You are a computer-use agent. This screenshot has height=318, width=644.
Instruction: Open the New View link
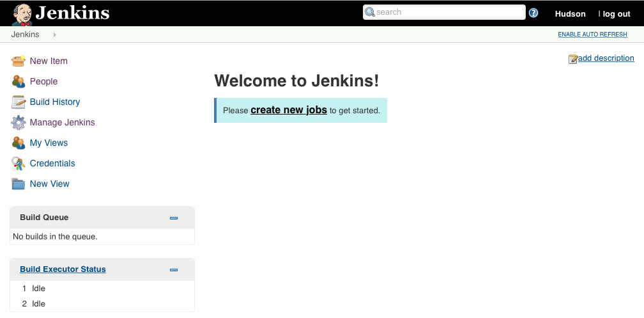(x=49, y=184)
